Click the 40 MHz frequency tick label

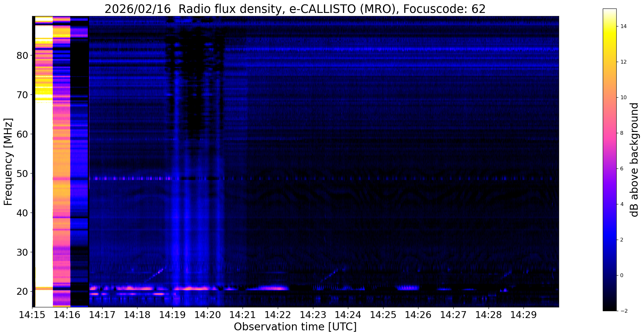click(x=22, y=213)
